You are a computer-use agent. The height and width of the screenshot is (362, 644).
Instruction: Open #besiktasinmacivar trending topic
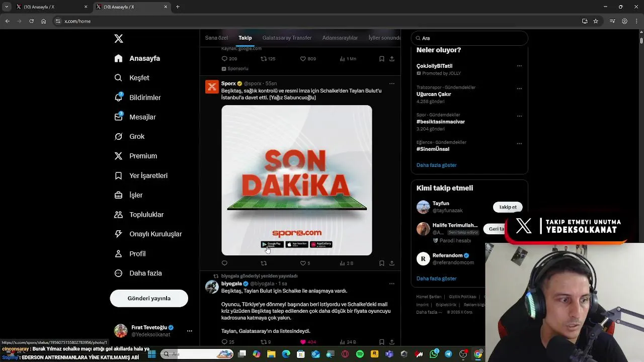[441, 122]
